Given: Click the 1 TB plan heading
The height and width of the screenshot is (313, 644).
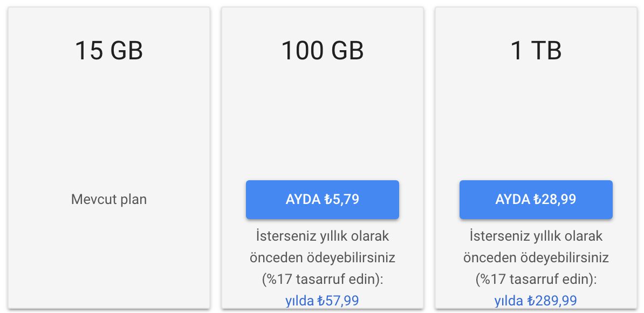Looking at the screenshot, I should click(x=536, y=51).
